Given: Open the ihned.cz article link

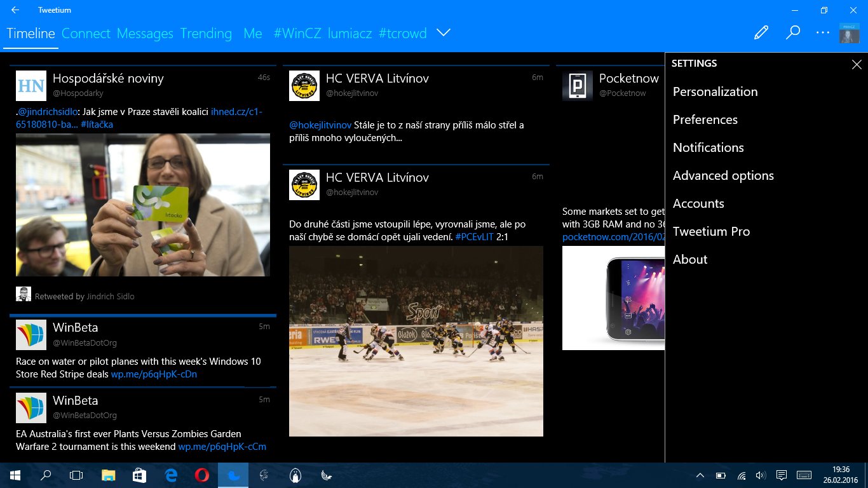Looking at the screenshot, I should click(x=139, y=118).
